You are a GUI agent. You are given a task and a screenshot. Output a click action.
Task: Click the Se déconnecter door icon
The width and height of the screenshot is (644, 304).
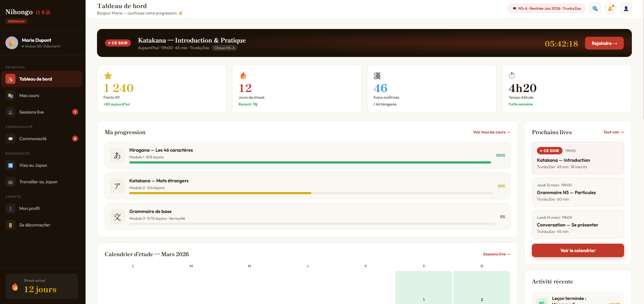(x=10, y=225)
